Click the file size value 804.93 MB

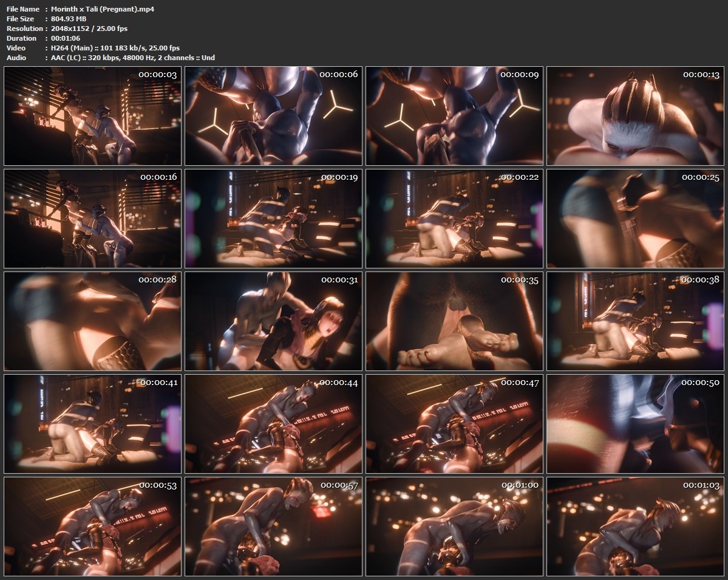point(69,19)
